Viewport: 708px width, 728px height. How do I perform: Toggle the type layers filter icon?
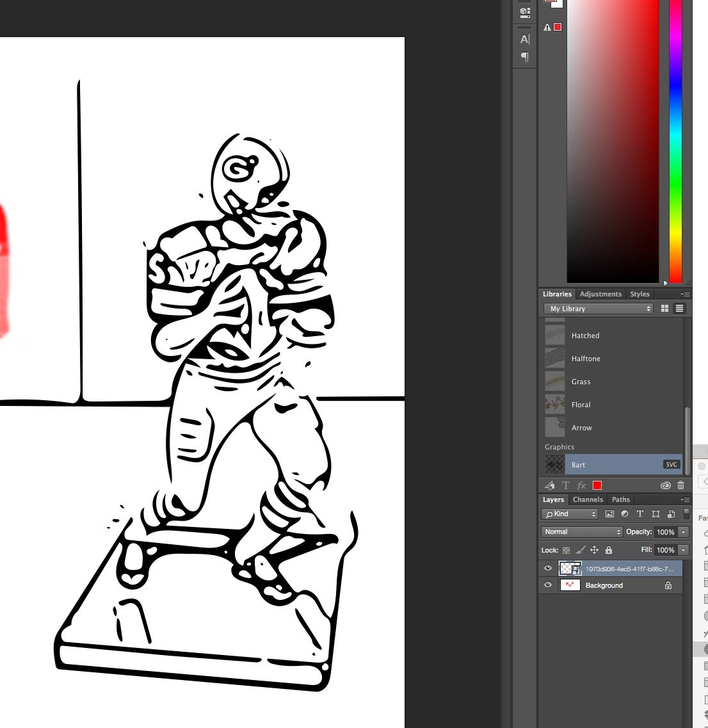pyautogui.click(x=640, y=514)
